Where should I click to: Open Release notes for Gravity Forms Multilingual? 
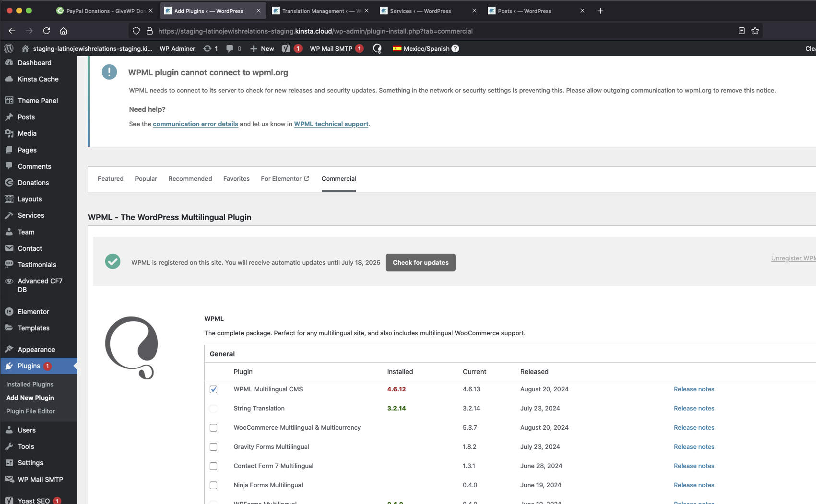point(694,446)
